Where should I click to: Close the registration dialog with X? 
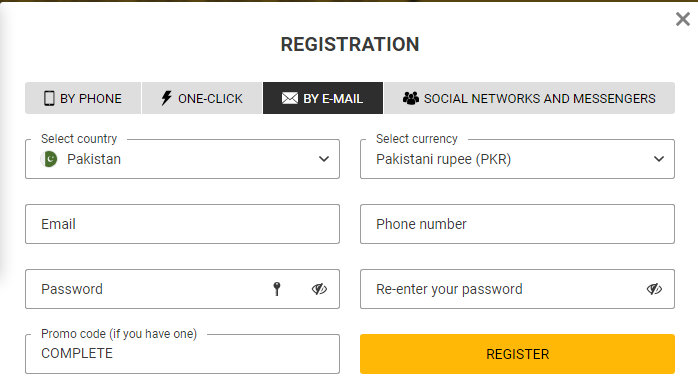click(682, 19)
